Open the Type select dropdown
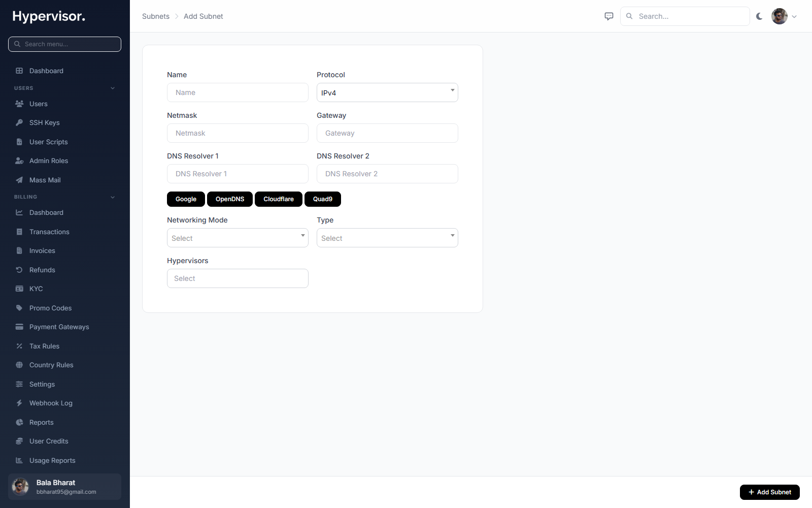 point(387,238)
